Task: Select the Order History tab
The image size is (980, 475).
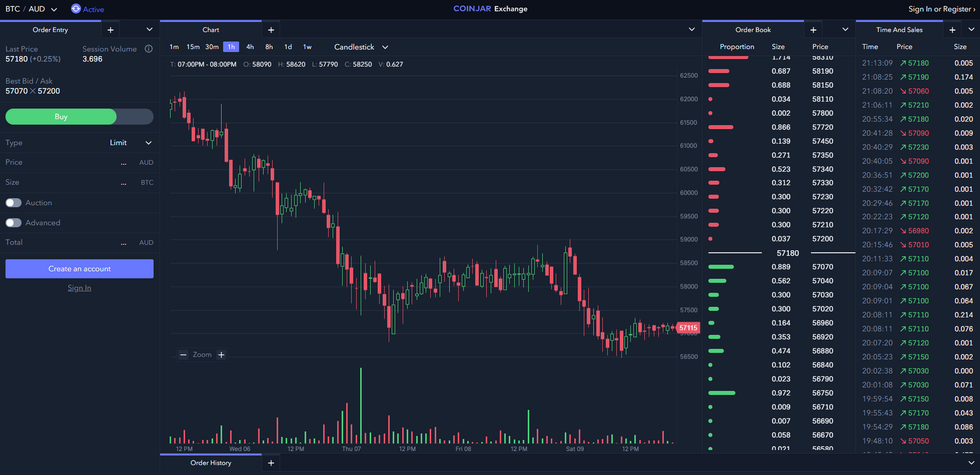Action: coord(211,463)
